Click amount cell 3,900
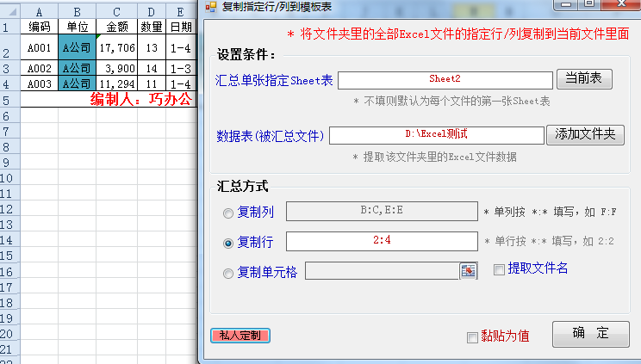The width and height of the screenshot is (641, 364). click(x=117, y=68)
